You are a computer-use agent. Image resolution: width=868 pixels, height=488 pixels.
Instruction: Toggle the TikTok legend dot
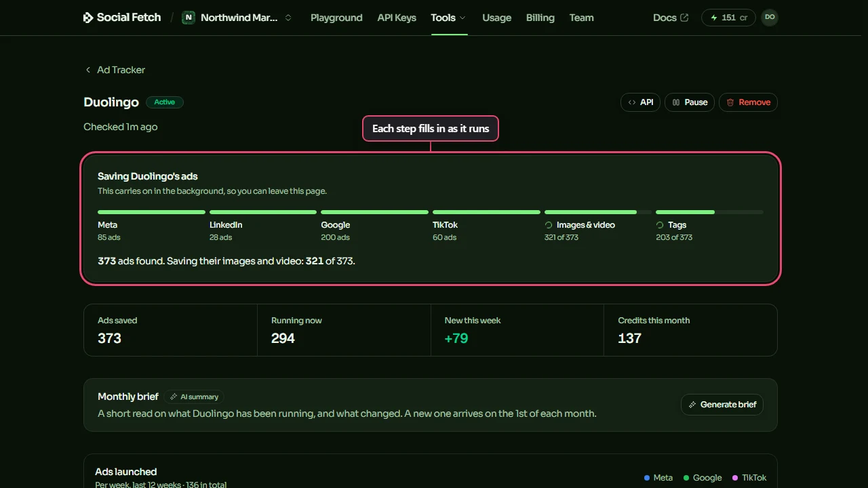[x=735, y=478]
